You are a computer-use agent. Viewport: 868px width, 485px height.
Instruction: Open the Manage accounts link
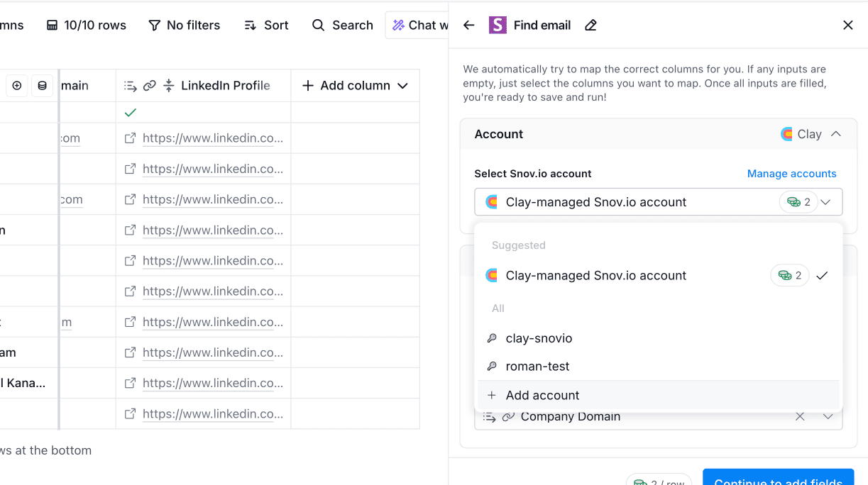click(791, 174)
